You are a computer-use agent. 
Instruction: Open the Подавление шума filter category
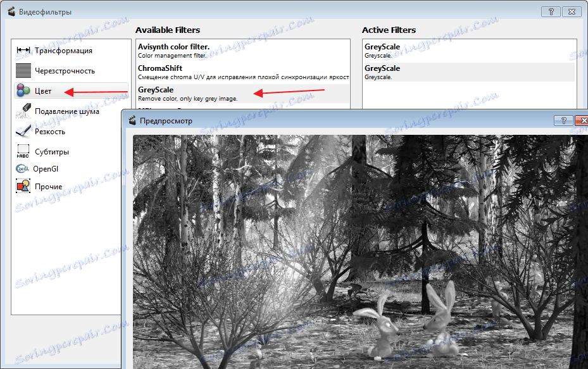(x=67, y=111)
